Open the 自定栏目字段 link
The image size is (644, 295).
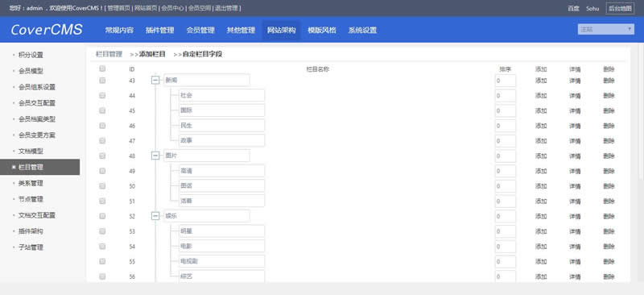(203, 54)
